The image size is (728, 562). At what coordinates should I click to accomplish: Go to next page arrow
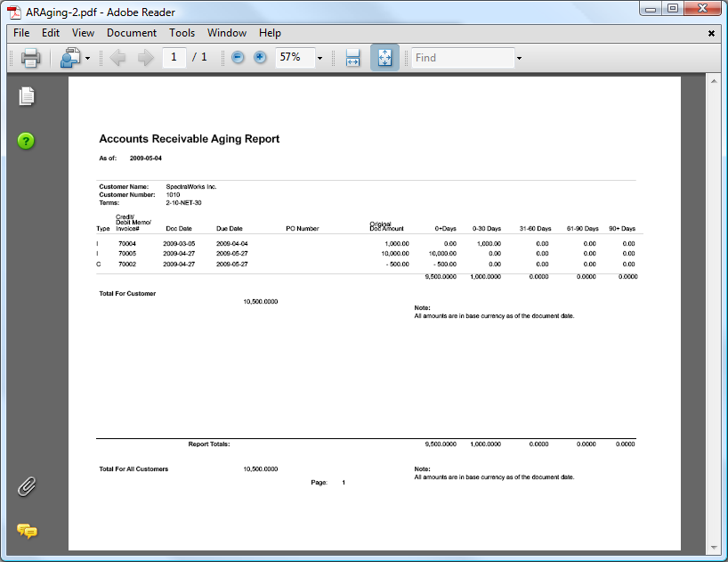[x=145, y=58]
